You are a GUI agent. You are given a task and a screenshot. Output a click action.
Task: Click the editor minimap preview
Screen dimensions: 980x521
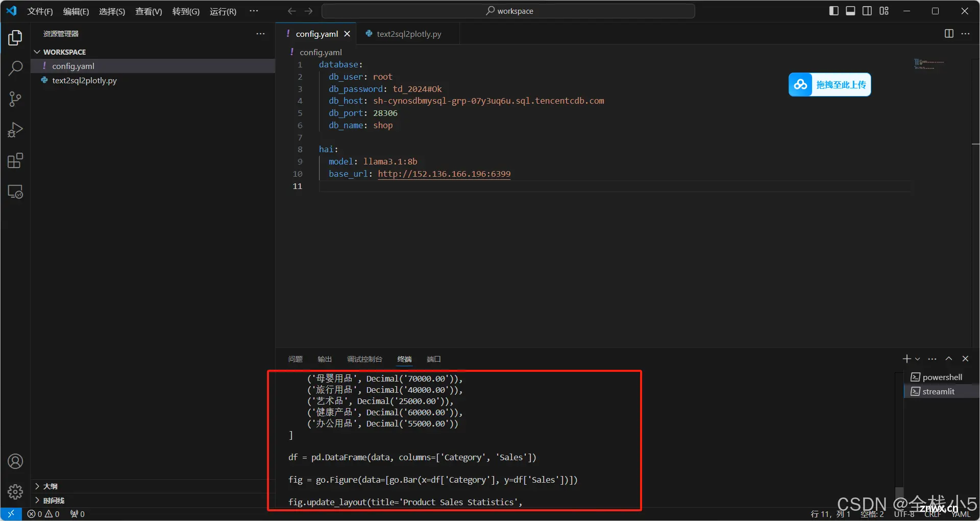tap(929, 64)
